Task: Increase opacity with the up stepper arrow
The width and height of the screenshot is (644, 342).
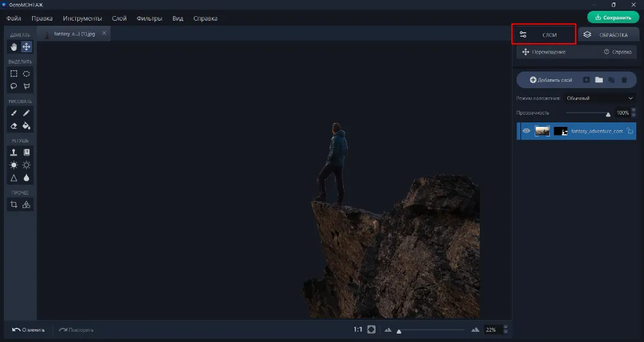Action: click(633, 110)
